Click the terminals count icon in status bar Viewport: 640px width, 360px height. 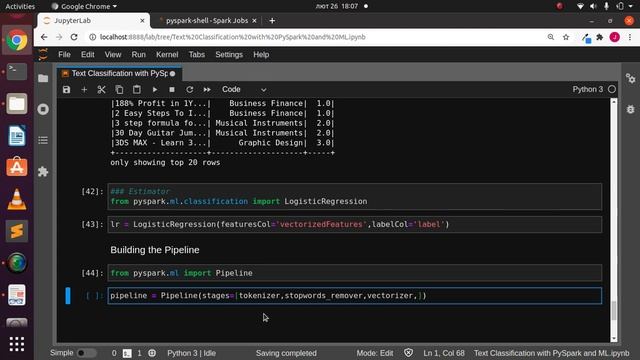coord(127,353)
